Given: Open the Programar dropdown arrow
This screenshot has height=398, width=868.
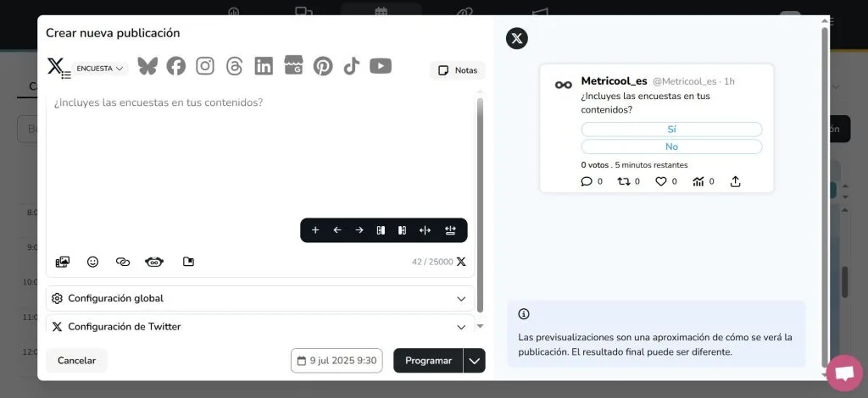Looking at the screenshot, I should point(475,361).
